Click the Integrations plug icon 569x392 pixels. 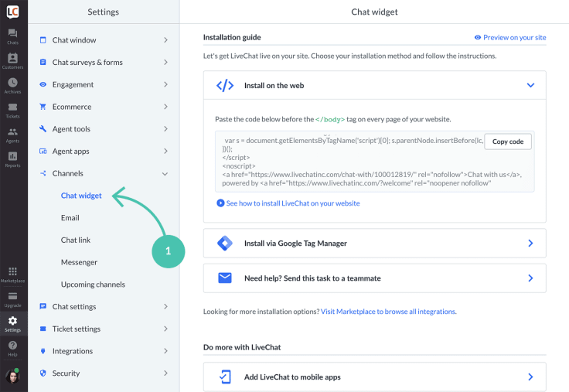point(43,351)
